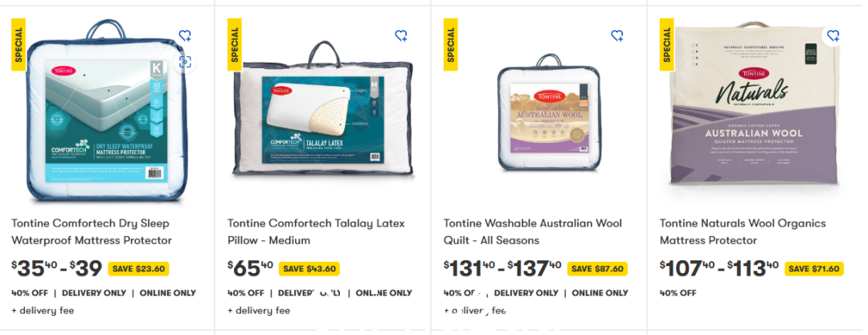Add Naturals Wool Organics Protector to wishlist
Image resolution: width=868 pixels, height=335 pixels.
[833, 36]
